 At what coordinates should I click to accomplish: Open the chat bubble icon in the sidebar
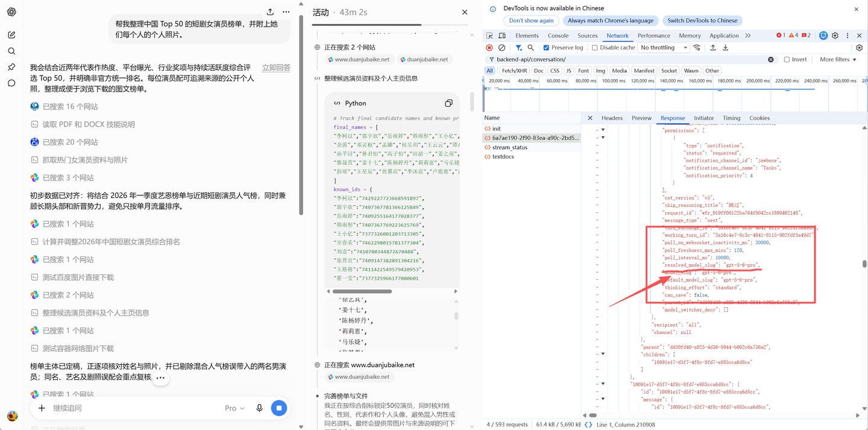11,83
